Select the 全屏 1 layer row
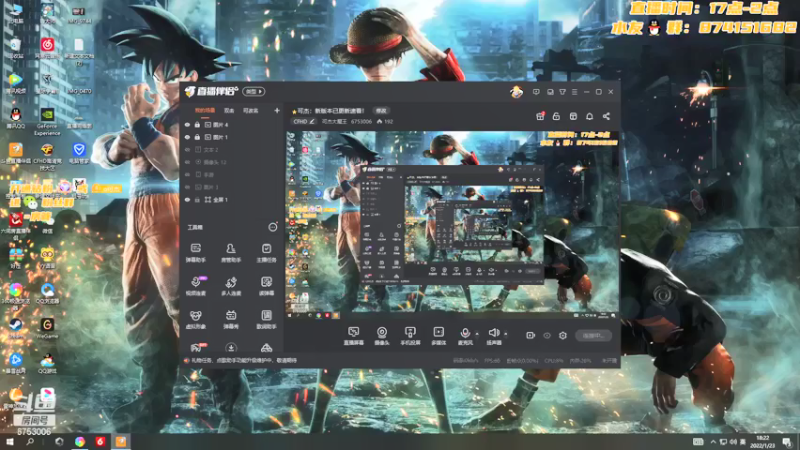800x450 pixels. coord(232,200)
